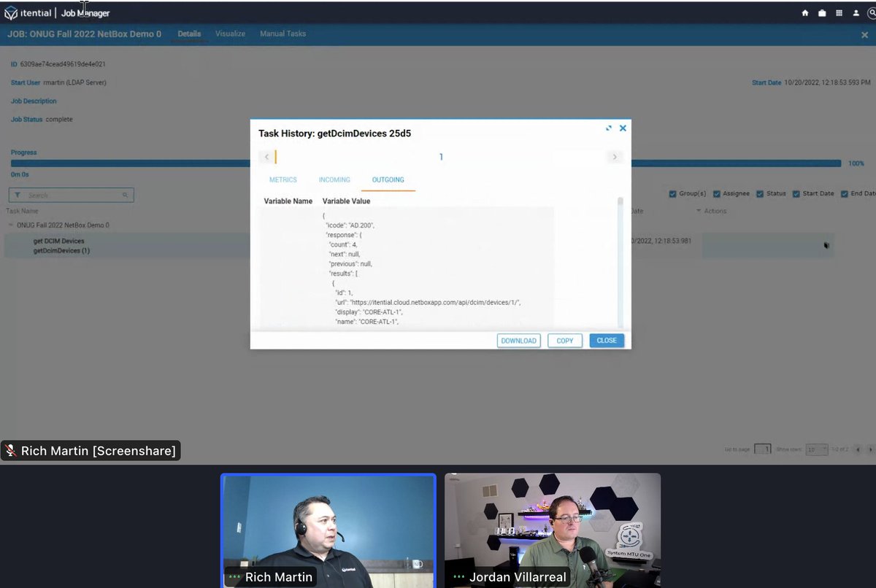Toggle the Status column checkbox
This screenshot has width=876, height=588.
pos(760,194)
